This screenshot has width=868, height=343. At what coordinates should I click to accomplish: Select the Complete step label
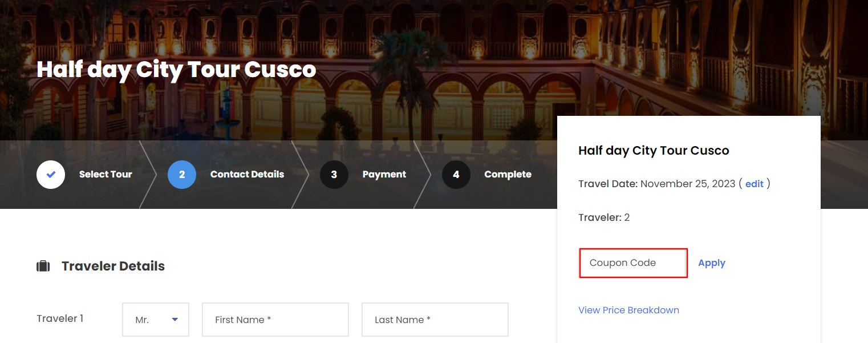coord(508,175)
